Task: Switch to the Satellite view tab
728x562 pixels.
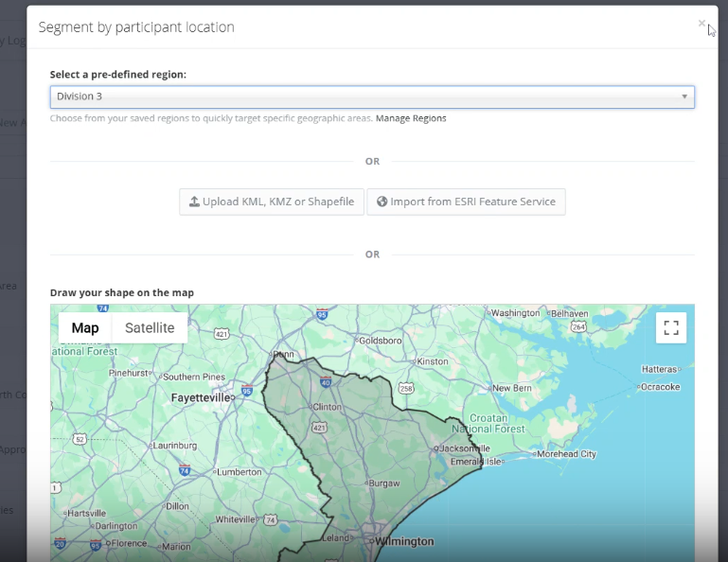Action: pyautogui.click(x=150, y=328)
